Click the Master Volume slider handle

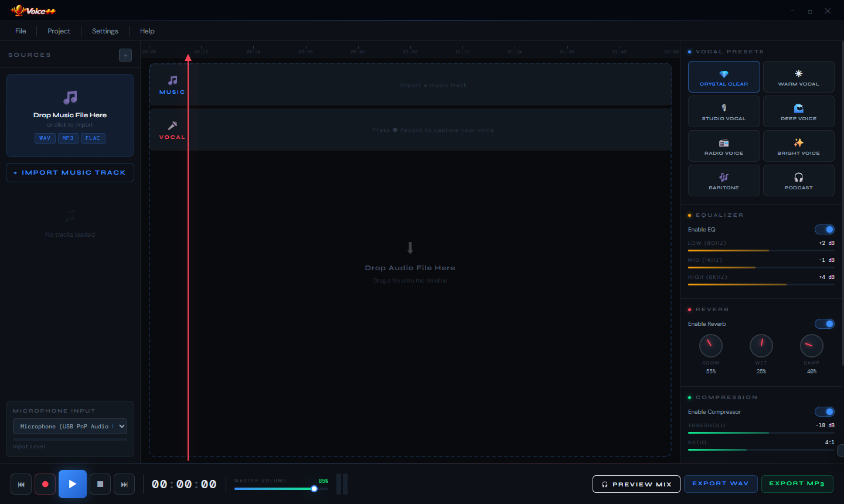314,489
